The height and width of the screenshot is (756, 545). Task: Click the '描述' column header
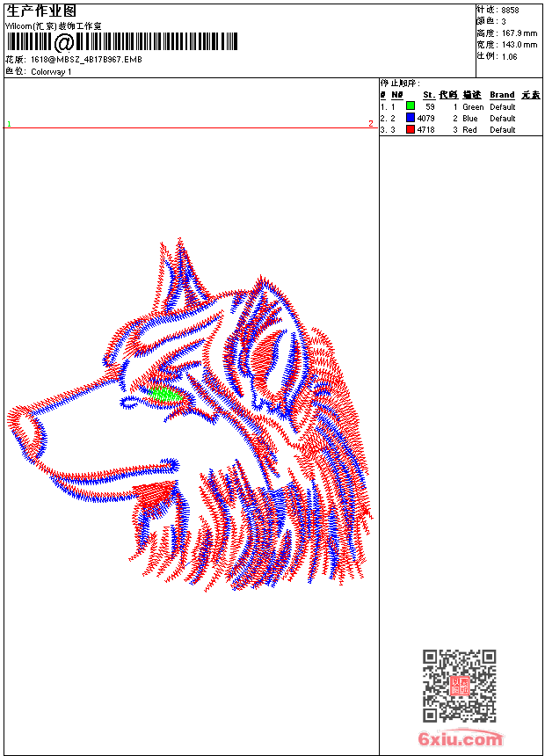click(x=472, y=95)
